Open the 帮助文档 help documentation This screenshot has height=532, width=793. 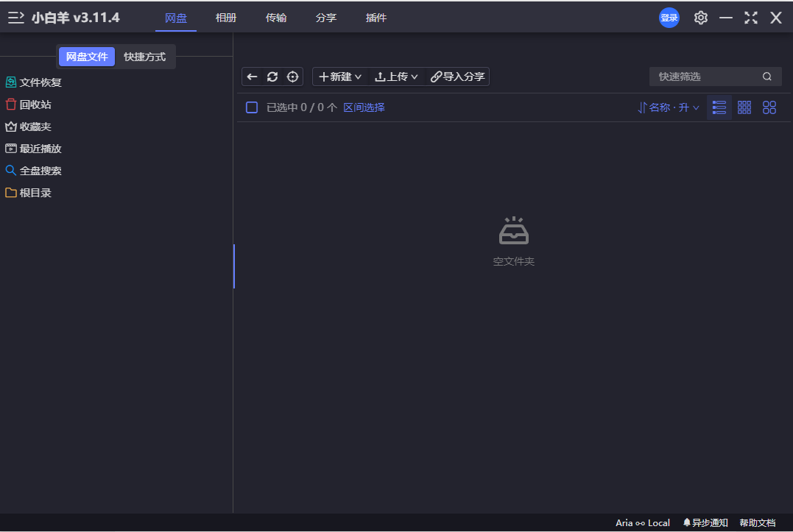pos(758,522)
